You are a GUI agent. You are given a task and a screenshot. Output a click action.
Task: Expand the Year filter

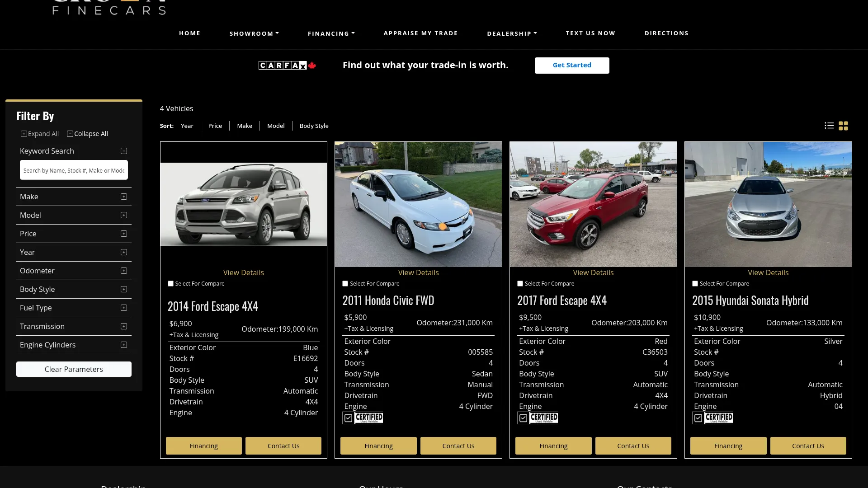pyautogui.click(x=124, y=252)
